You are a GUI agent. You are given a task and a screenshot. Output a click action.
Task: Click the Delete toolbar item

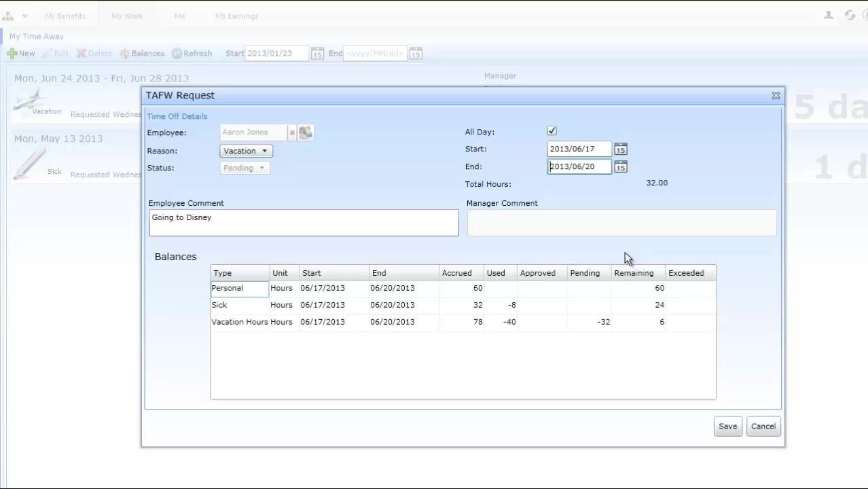point(94,53)
